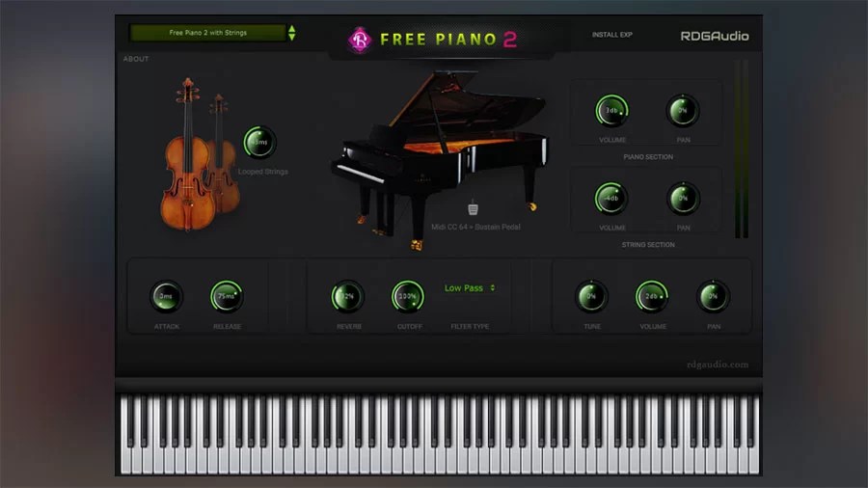
Task: Open the preset selector 'Free Piano 2 with Strings'
Action: (x=207, y=33)
